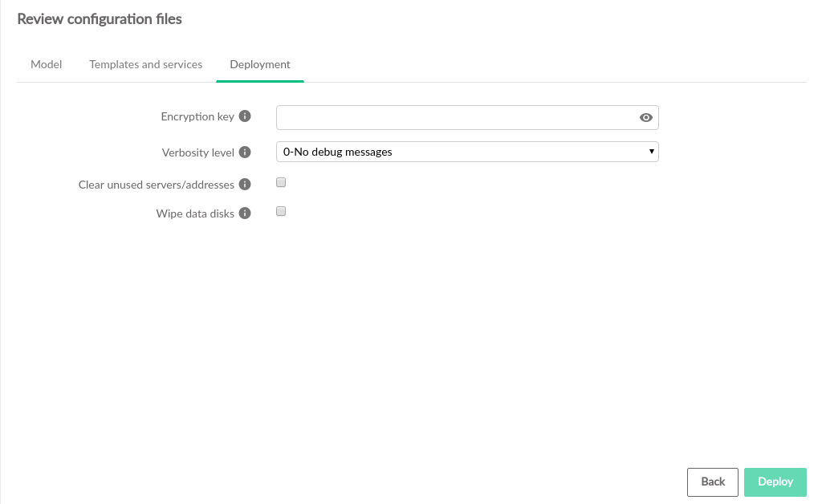Open the Templates and services tab
Screen dimensions: 822x504
tap(145, 64)
